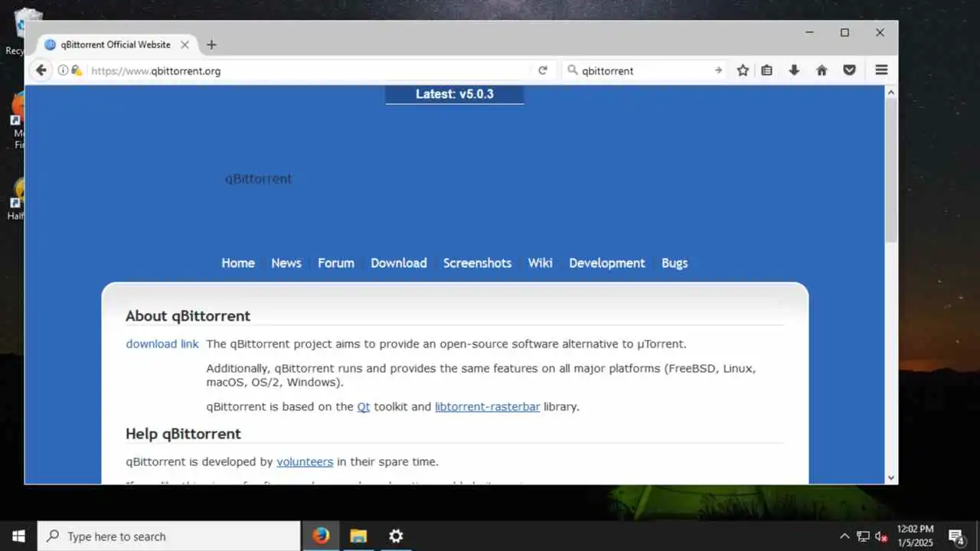Click the page scrollbar down arrow

891,478
